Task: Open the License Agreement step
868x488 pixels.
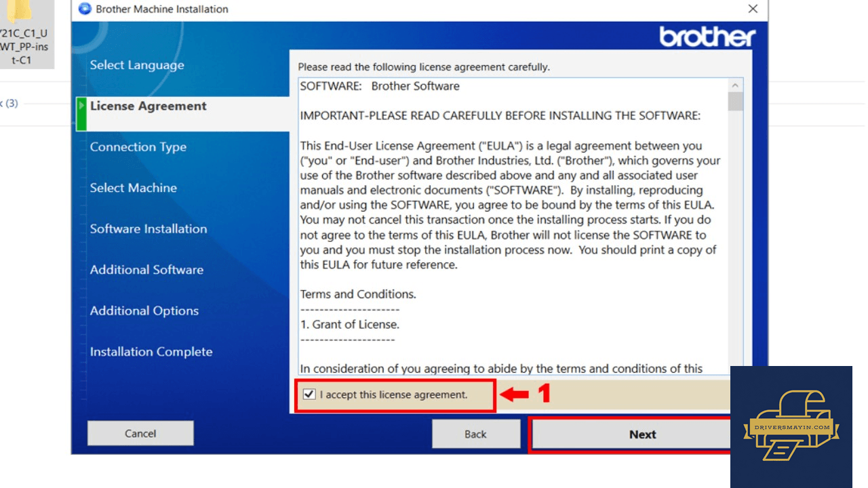Action: [149, 106]
